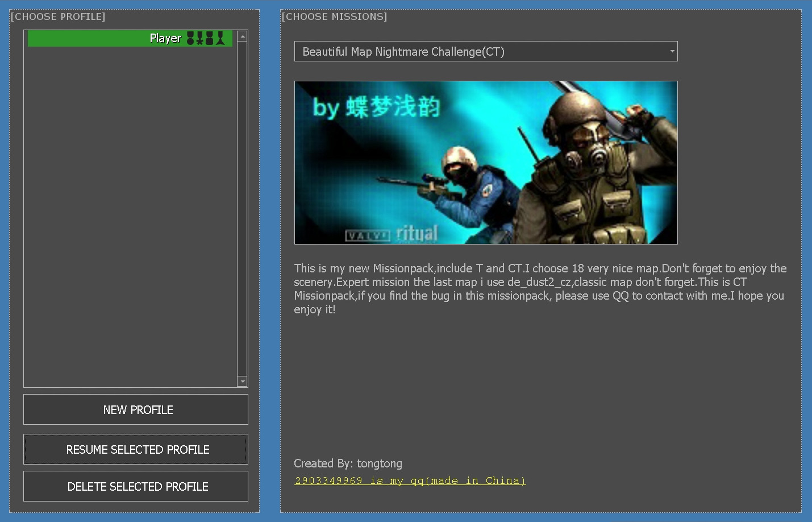This screenshot has height=522, width=812.
Task: Click the [CHOOSE PROFILE] section header
Action: click(x=58, y=16)
